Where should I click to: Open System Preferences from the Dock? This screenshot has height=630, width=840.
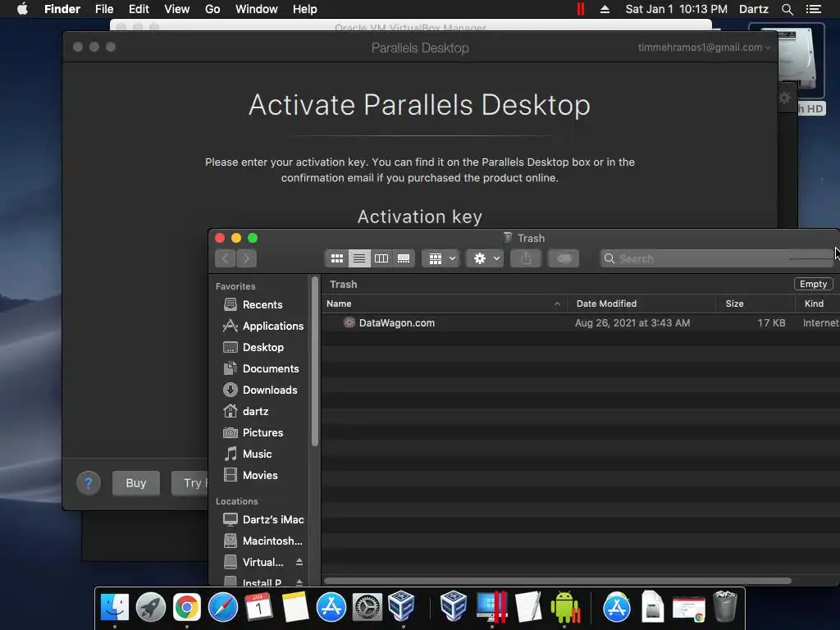[x=367, y=608]
